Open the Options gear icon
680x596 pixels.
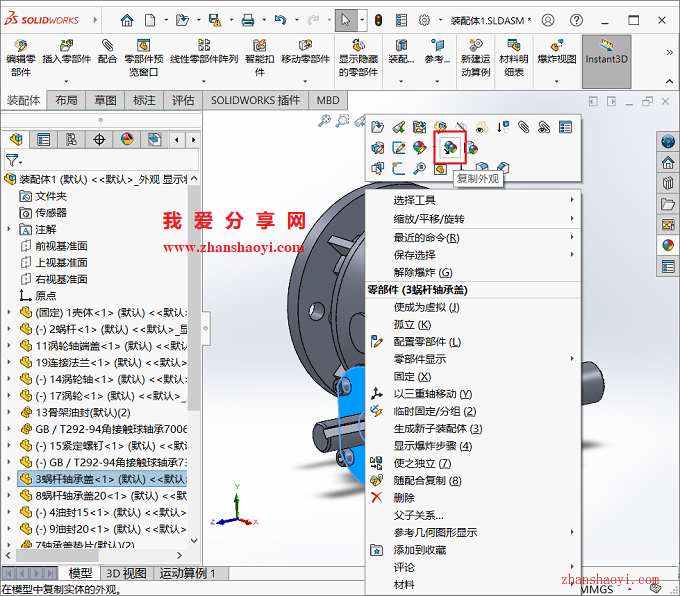(424, 20)
